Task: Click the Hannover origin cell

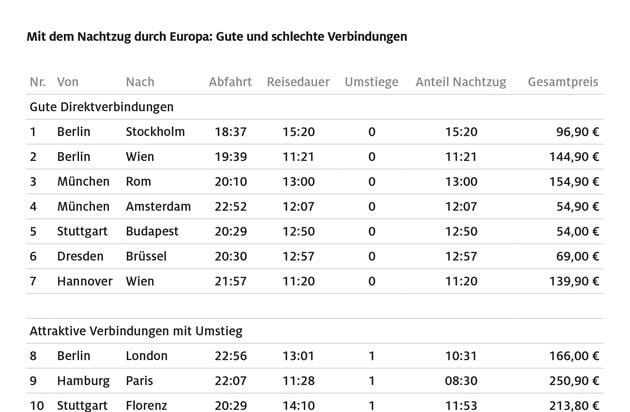Action: point(85,281)
